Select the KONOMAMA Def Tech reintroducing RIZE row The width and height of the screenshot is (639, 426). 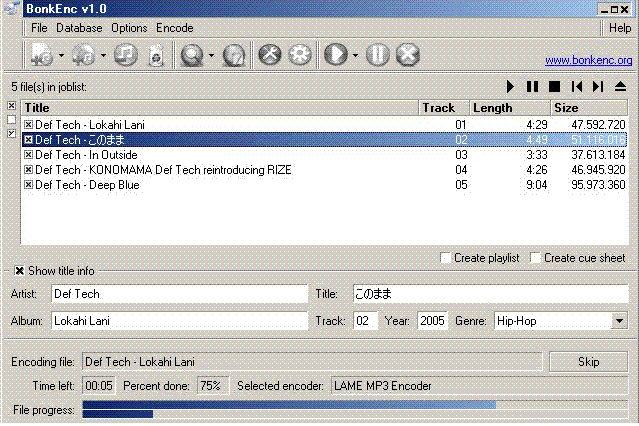324,170
